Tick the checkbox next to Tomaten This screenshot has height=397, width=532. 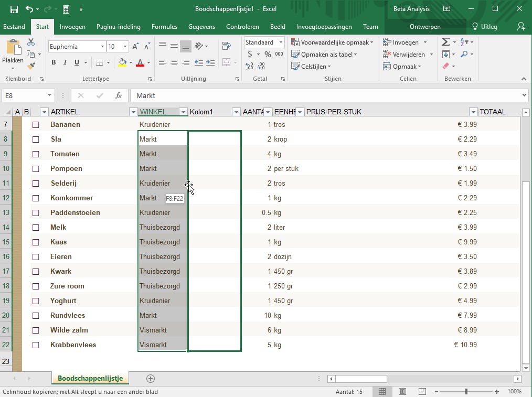click(x=36, y=154)
